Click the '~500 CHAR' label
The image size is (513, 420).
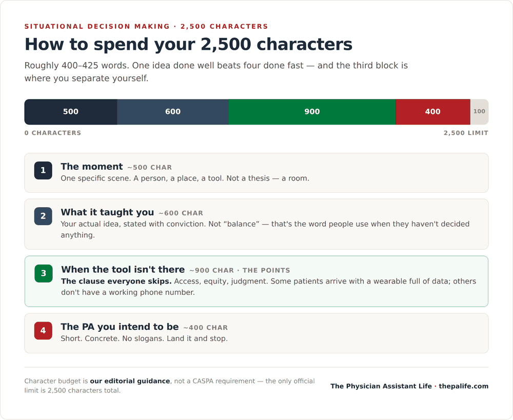(149, 168)
